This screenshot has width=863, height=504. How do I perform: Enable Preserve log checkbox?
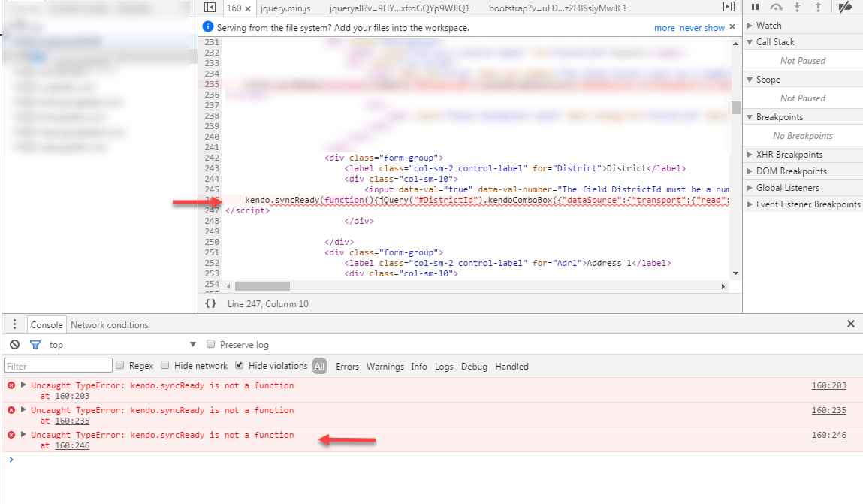pyautogui.click(x=210, y=344)
